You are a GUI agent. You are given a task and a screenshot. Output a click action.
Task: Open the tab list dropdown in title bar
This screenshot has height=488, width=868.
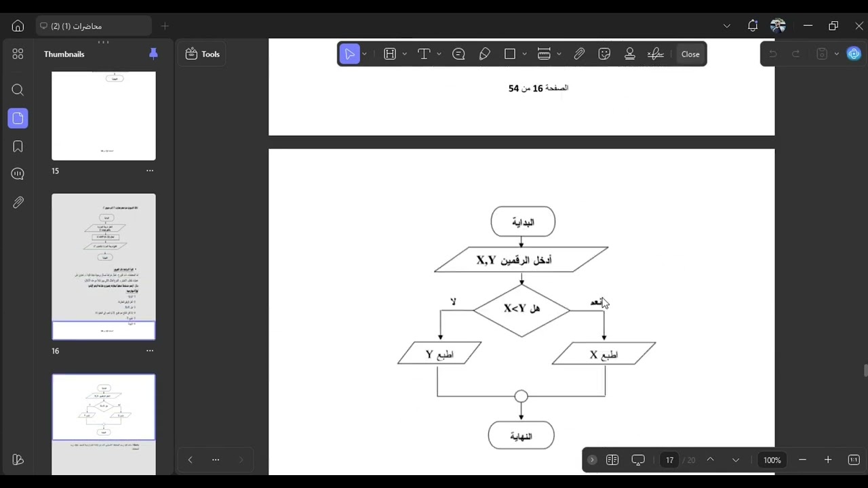727,26
